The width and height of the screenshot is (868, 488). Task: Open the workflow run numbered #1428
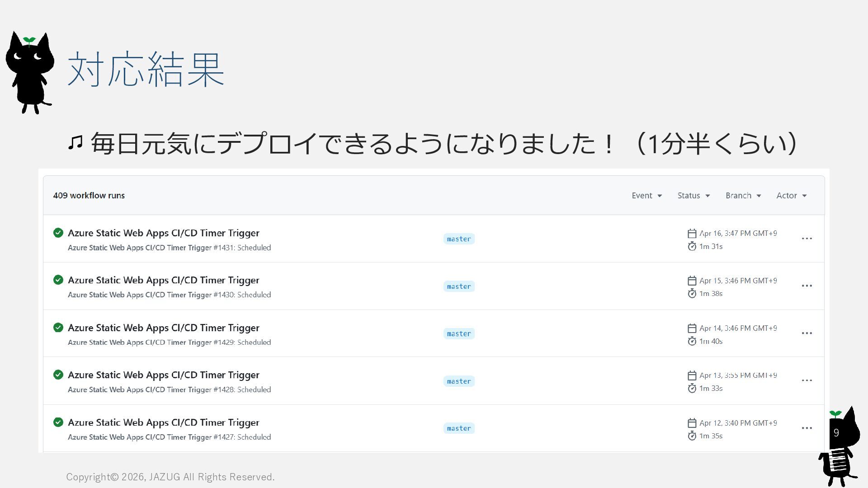click(x=163, y=375)
